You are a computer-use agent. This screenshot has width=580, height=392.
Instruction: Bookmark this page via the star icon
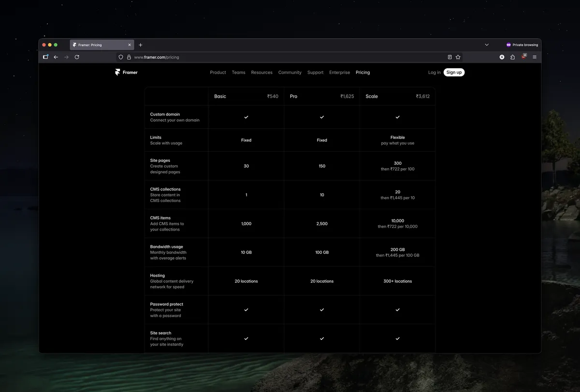(458, 57)
